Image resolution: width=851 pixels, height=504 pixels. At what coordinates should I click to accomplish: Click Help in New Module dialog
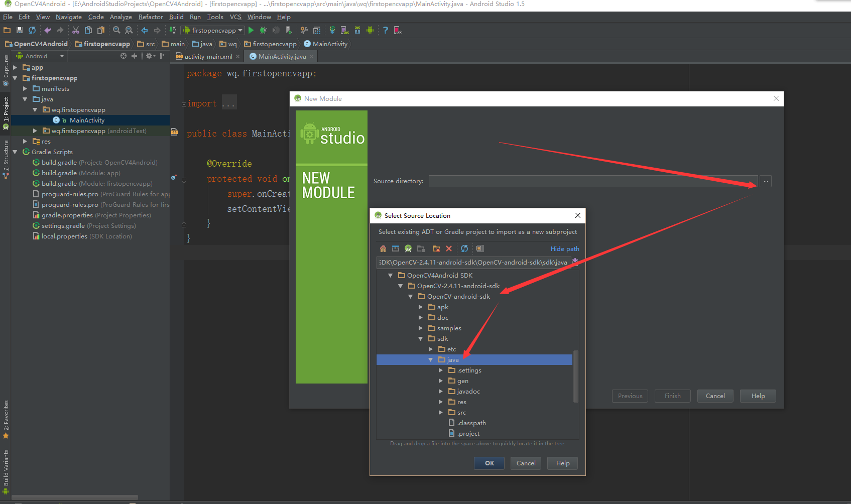point(758,396)
